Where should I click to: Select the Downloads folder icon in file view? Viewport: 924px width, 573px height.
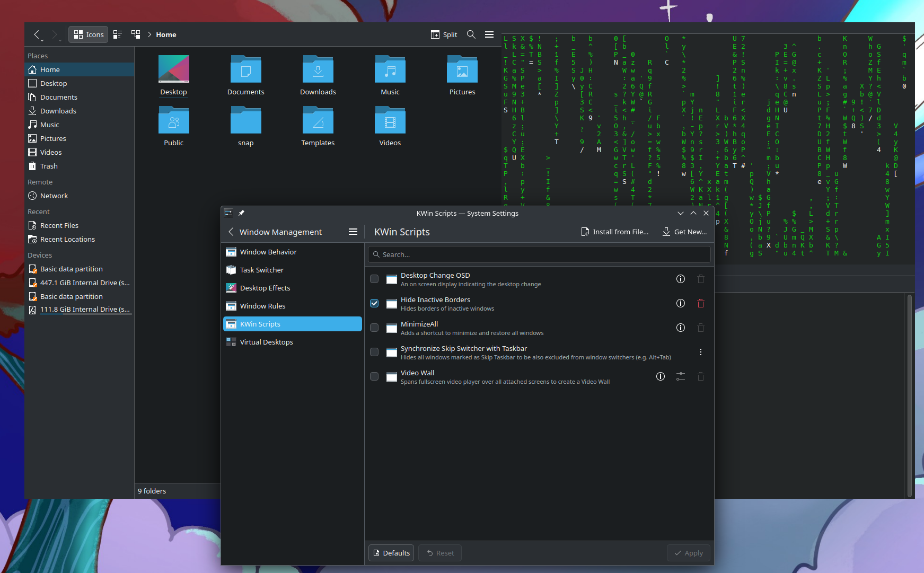(x=318, y=69)
